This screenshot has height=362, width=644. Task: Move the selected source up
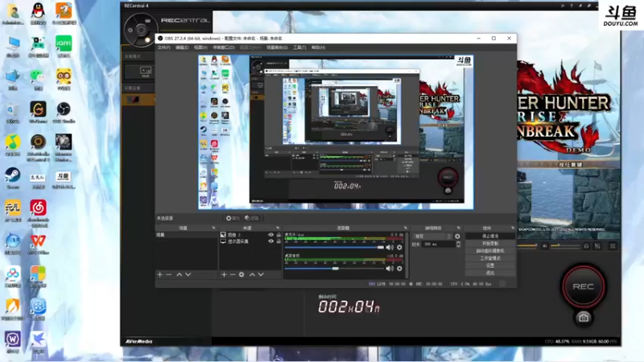click(252, 274)
